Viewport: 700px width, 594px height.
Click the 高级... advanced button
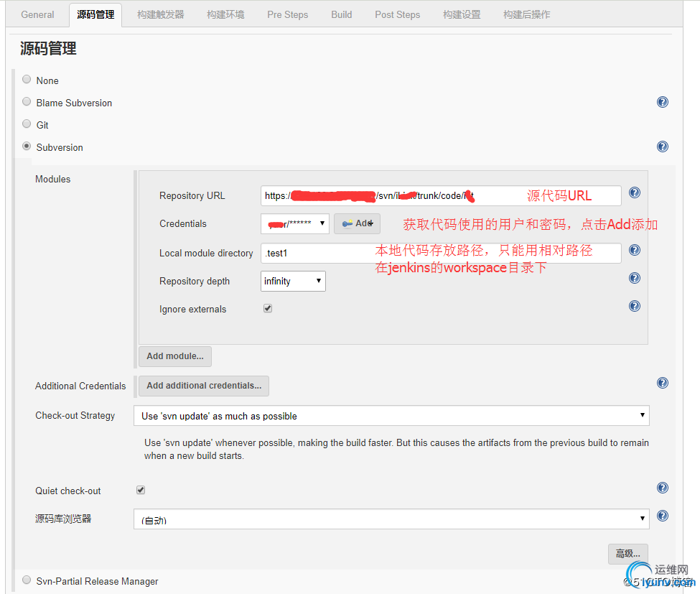(x=627, y=554)
